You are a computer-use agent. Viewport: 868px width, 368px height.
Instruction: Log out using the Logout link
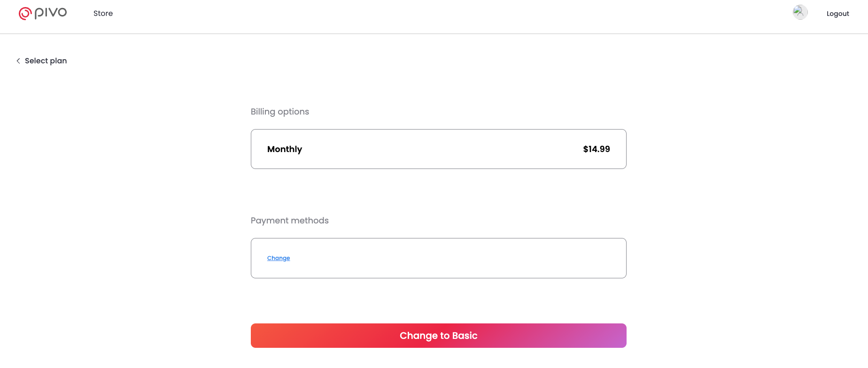click(x=837, y=14)
